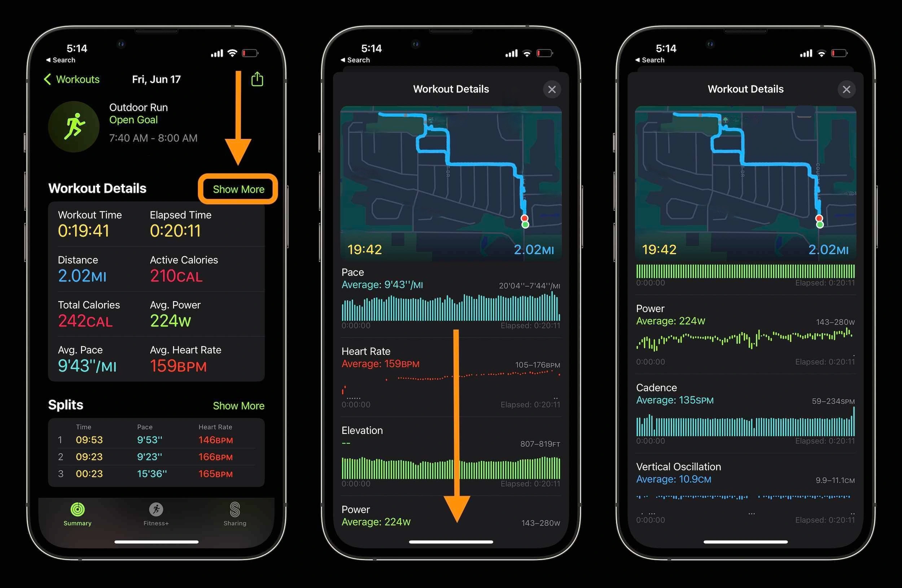Click Show More under Workout Details

click(238, 189)
